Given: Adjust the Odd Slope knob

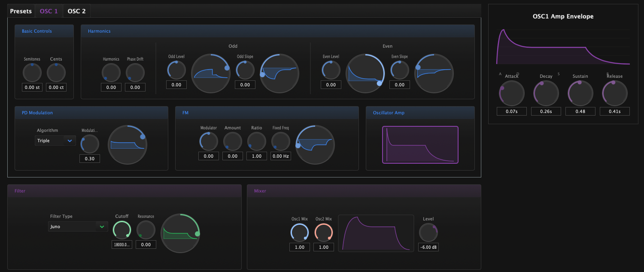Looking at the screenshot, I should tap(245, 69).
